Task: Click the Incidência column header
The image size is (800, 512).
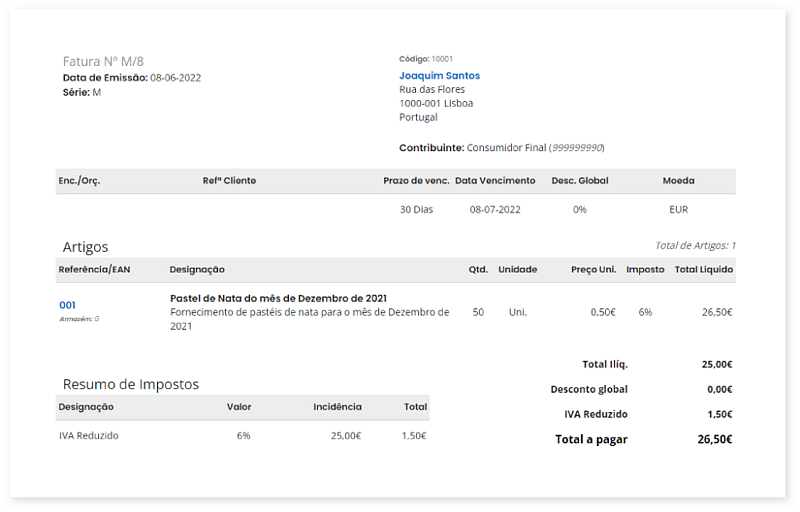Action: (337, 407)
